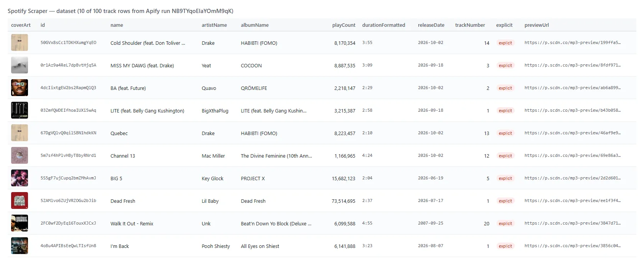Click the coverArt column header

click(21, 25)
